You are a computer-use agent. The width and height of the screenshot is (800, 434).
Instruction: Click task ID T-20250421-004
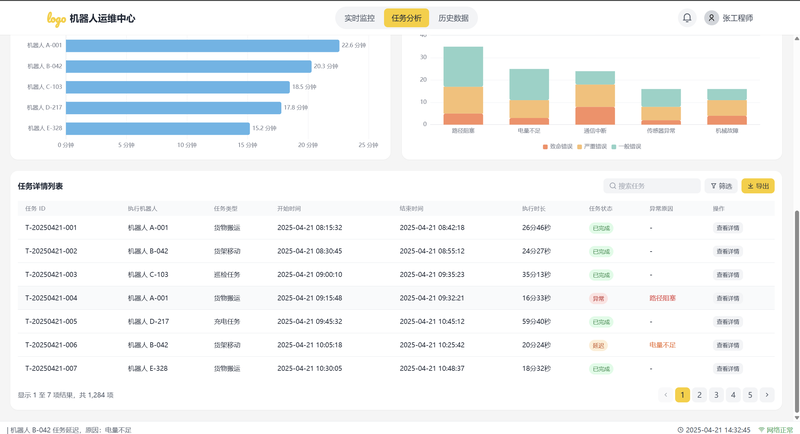tap(51, 298)
